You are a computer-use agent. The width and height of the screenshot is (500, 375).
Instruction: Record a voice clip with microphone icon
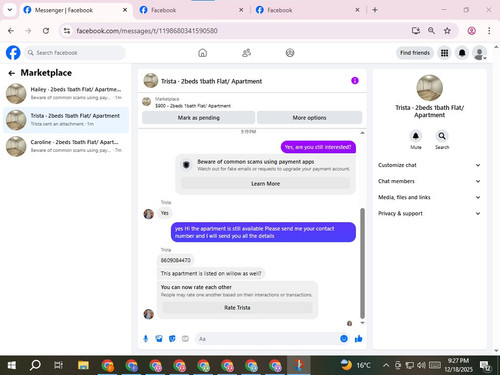(x=146, y=339)
